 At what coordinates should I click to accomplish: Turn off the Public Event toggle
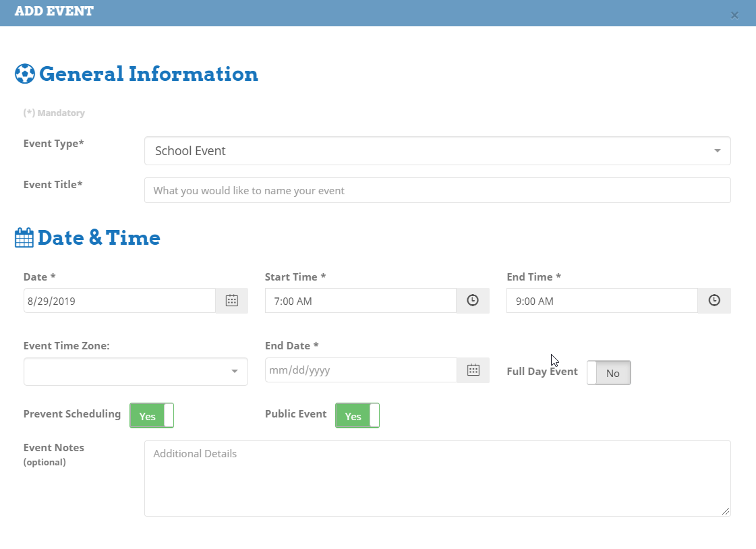click(357, 416)
